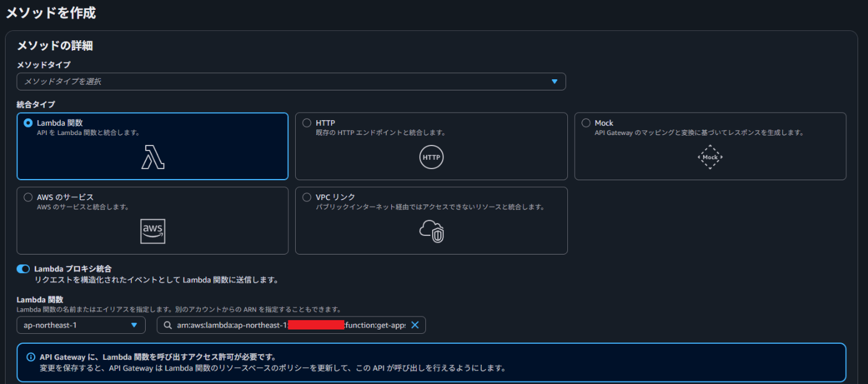Click the HTTP circle icon
The width and height of the screenshot is (868, 384).
coord(431,157)
